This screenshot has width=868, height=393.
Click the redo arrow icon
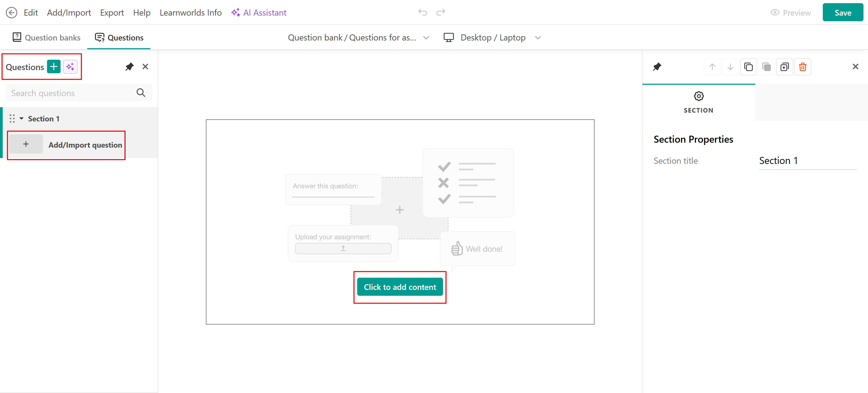click(x=440, y=12)
